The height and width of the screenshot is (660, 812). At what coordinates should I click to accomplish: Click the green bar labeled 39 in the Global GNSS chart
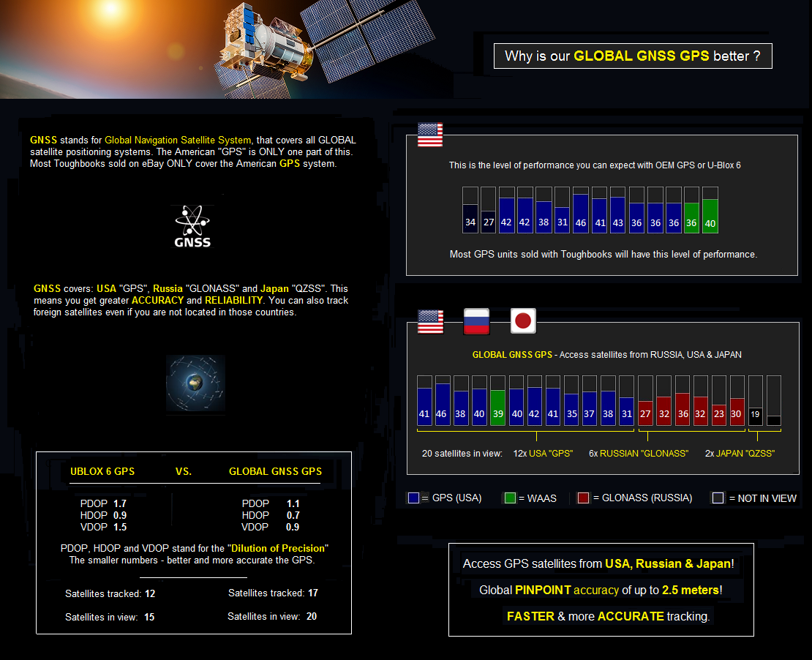(x=497, y=400)
